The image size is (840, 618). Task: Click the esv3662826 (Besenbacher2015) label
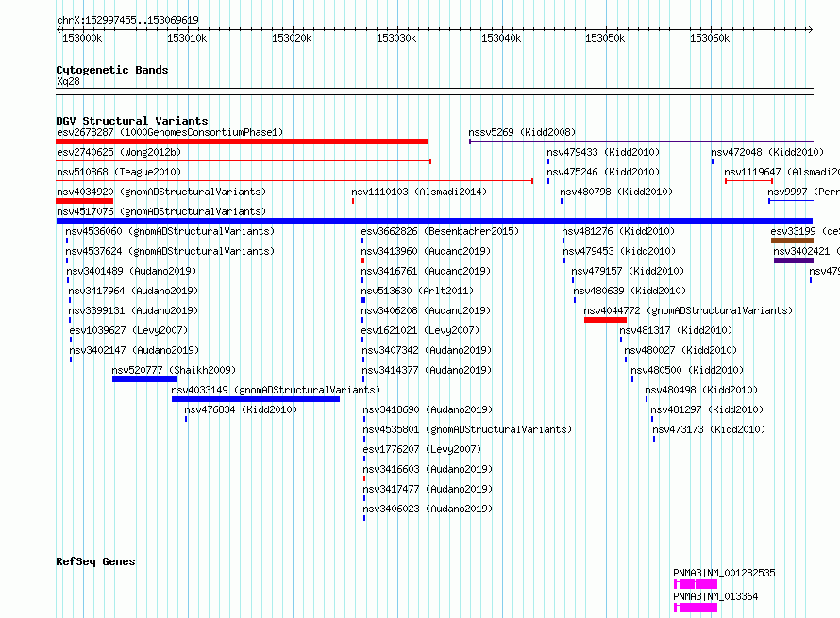(x=440, y=231)
